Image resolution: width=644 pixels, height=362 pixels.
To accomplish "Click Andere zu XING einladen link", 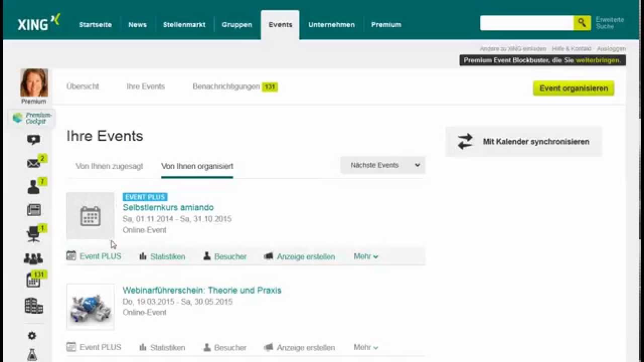I will coord(513,49).
